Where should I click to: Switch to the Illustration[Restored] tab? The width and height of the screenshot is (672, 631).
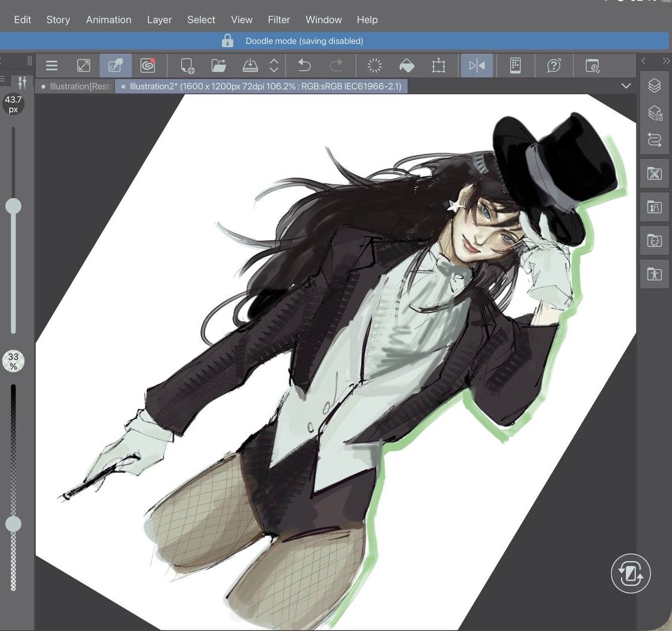[x=76, y=86]
